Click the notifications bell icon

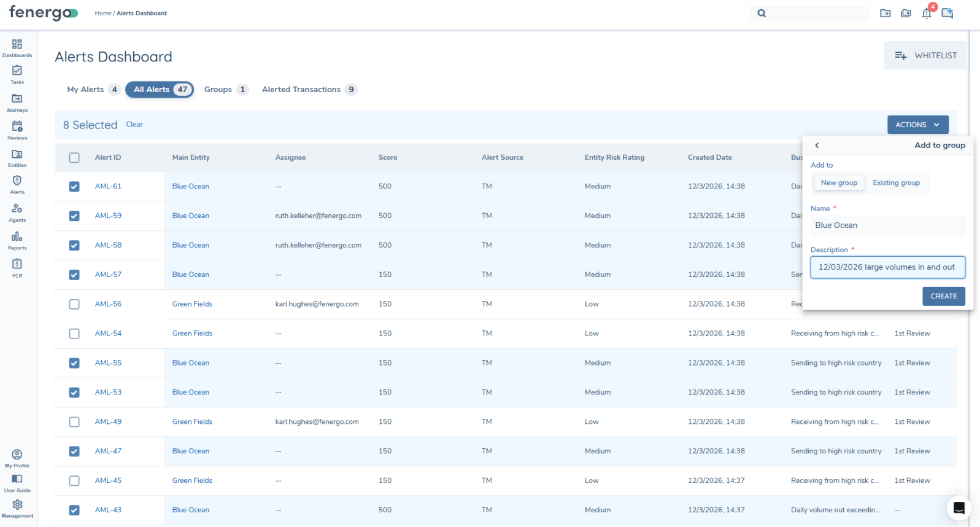[927, 13]
